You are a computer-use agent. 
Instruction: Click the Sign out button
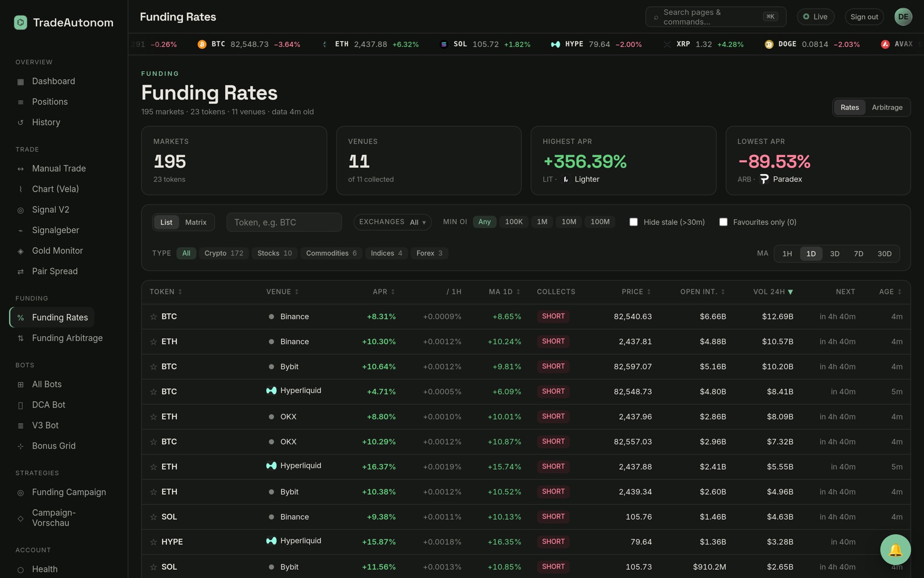tap(864, 17)
